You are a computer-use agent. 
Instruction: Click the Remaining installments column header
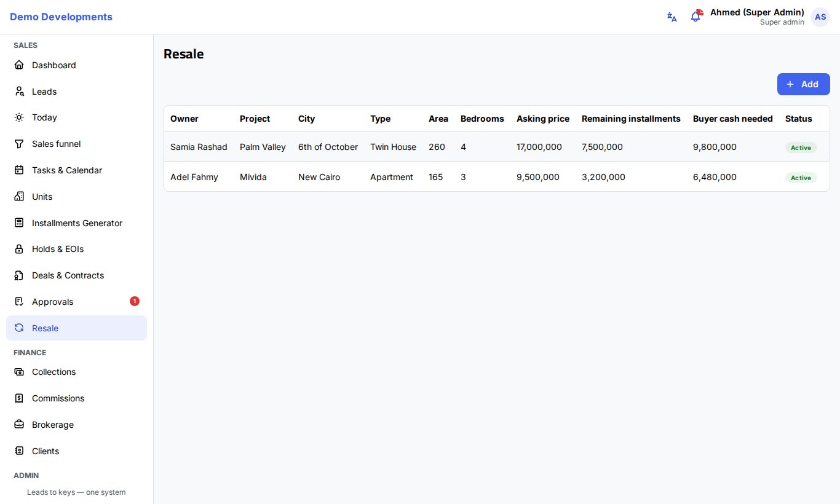tap(631, 119)
